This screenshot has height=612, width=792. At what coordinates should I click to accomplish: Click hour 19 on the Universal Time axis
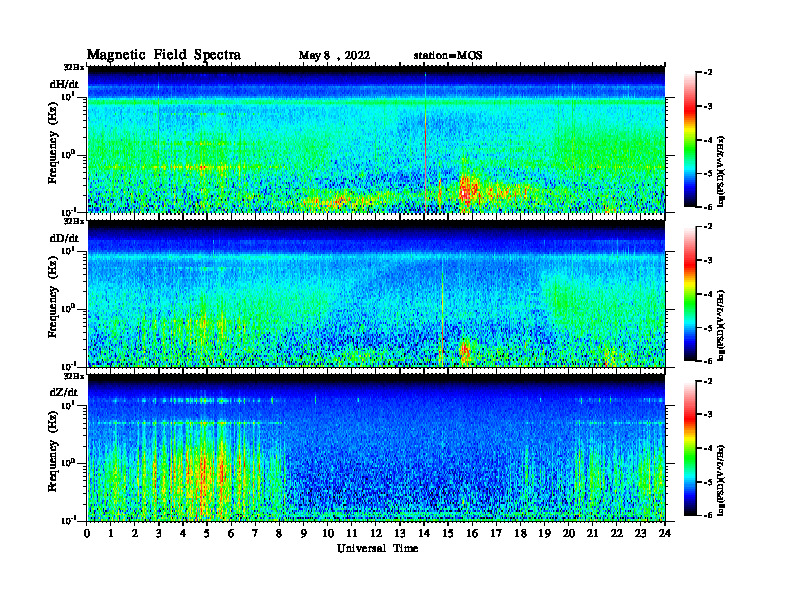point(544,534)
